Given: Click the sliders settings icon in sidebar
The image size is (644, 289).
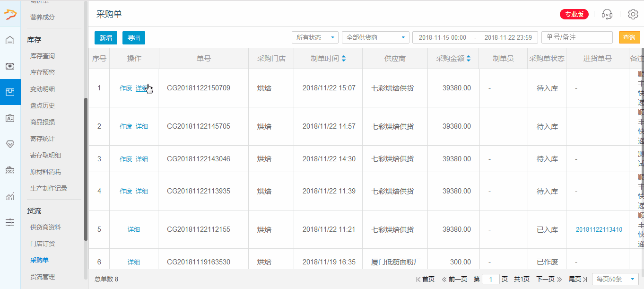Looking at the screenshot, I should point(10,222).
